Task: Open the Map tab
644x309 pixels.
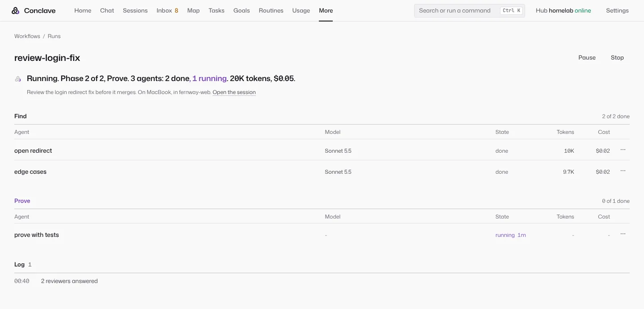Action: click(x=193, y=10)
